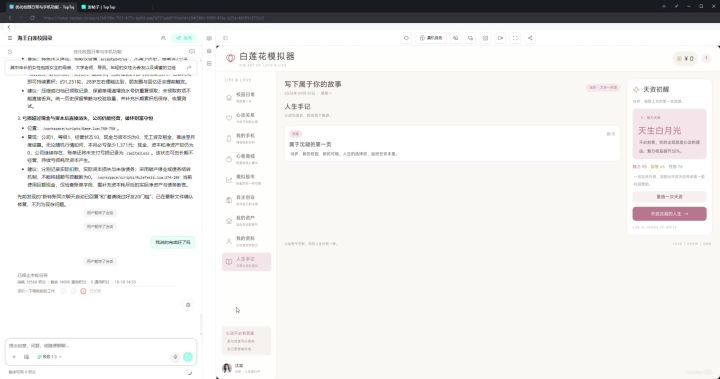Click the pink hint card above avatar

[246, 341]
